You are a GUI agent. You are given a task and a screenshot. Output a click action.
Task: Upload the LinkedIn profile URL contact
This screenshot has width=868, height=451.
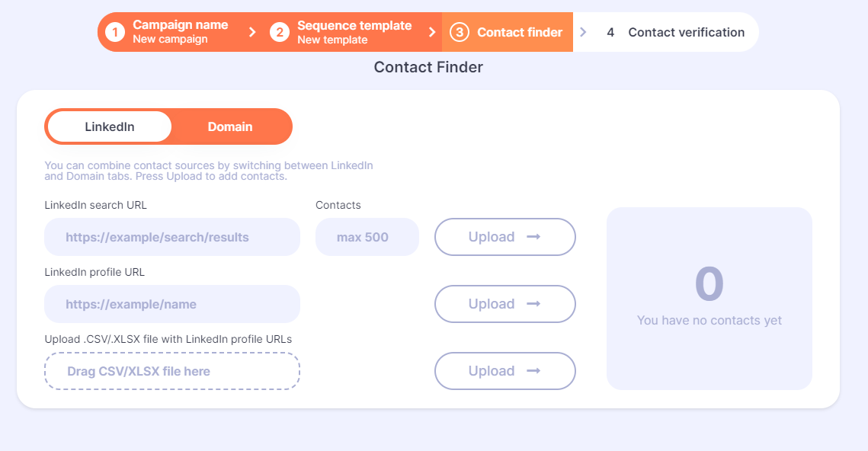pos(504,304)
